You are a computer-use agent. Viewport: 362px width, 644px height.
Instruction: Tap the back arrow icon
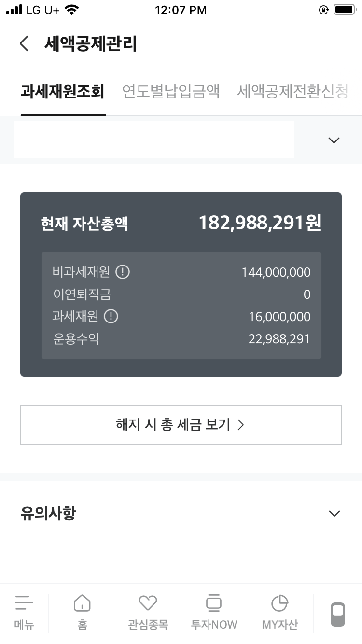[24, 43]
